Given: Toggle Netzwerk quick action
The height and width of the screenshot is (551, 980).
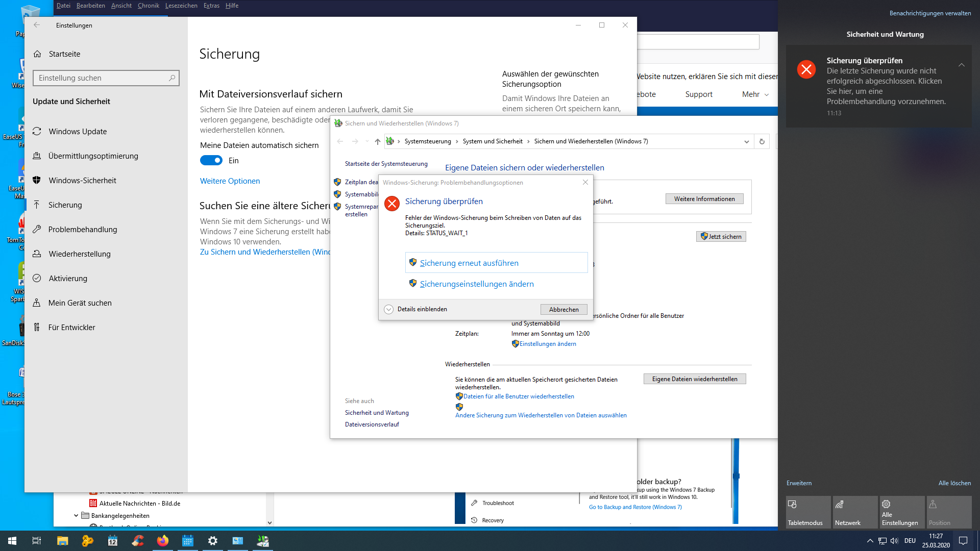Looking at the screenshot, I should click(x=855, y=512).
